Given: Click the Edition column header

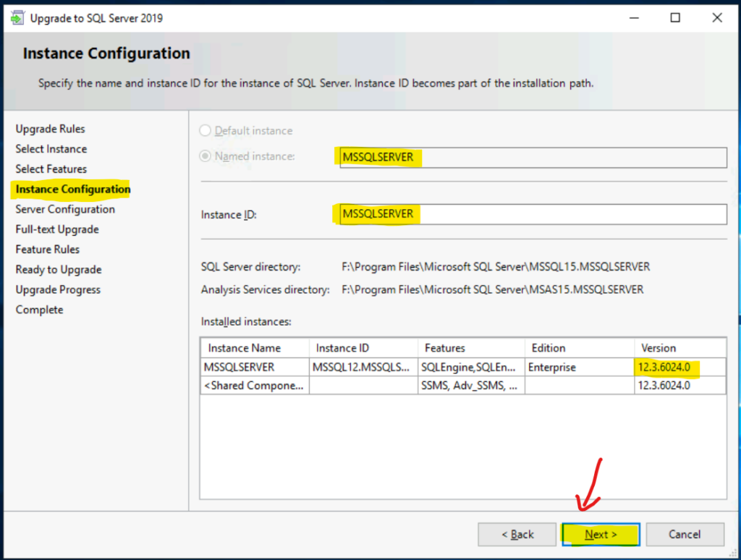Looking at the screenshot, I should (580, 348).
